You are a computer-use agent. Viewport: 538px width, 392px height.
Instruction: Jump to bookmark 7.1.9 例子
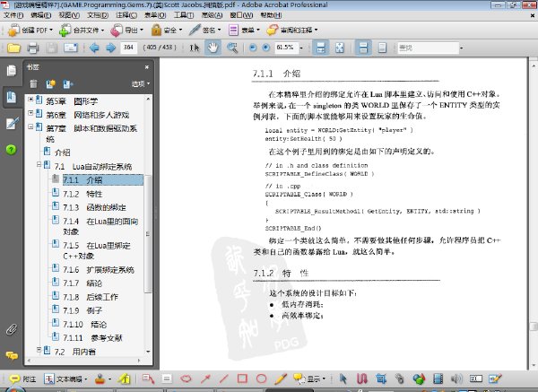pyautogui.click(x=82, y=310)
